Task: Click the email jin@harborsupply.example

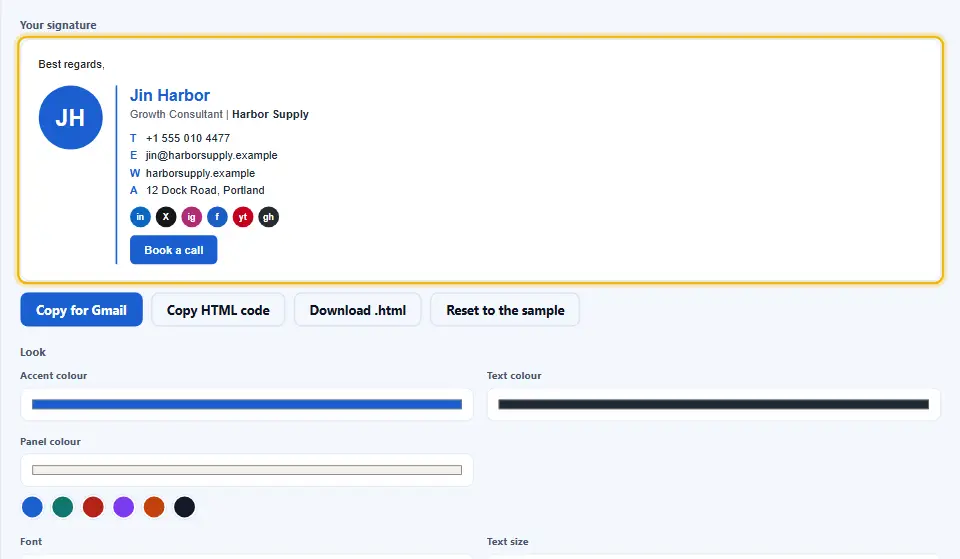Action: (211, 156)
